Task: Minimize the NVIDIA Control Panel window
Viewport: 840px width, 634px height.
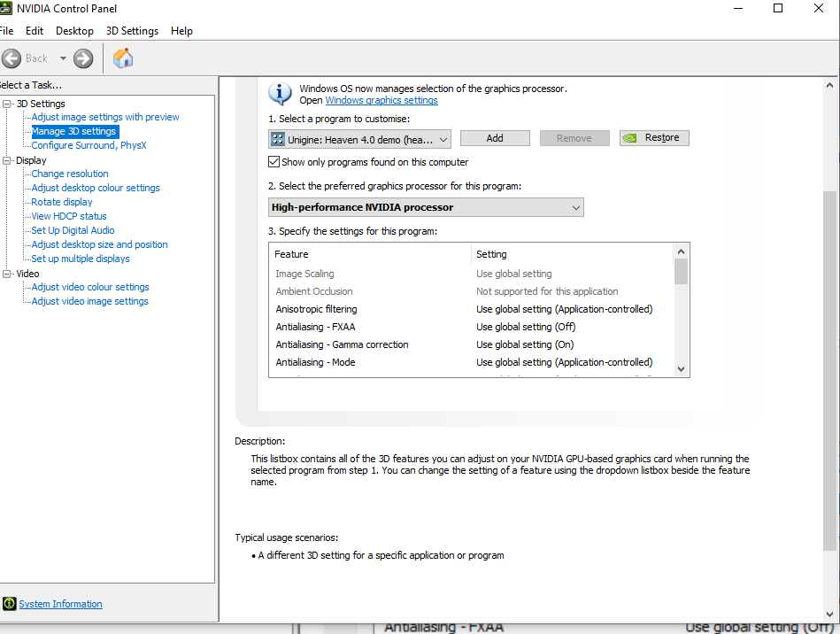Action: [x=738, y=9]
